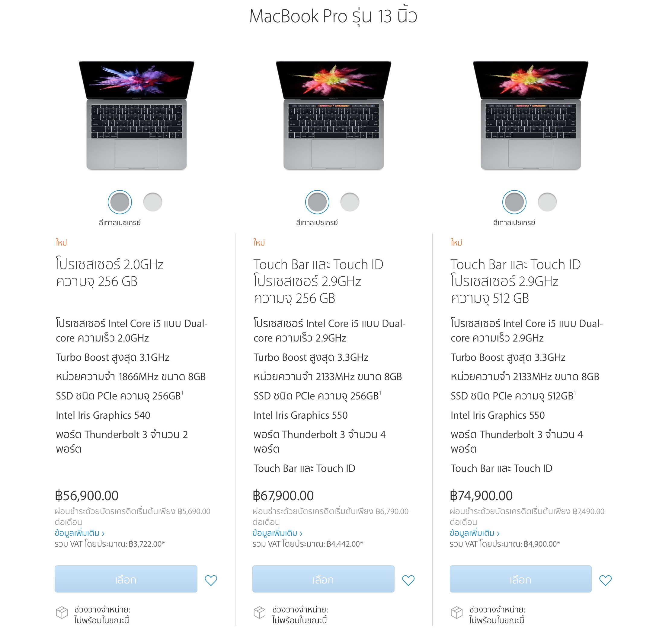Click the 512 GB Touch Bar MacBook image
The width and height of the screenshot is (672, 639).
531,115
